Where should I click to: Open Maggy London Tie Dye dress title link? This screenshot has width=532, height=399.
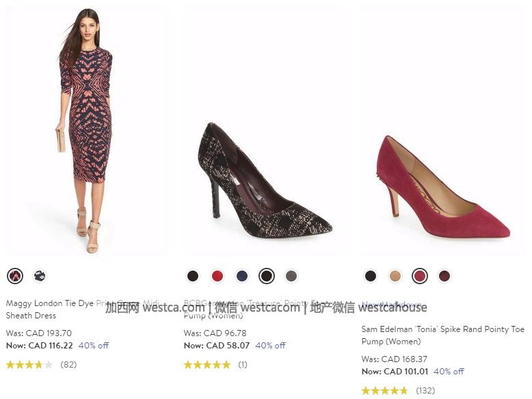(83, 309)
